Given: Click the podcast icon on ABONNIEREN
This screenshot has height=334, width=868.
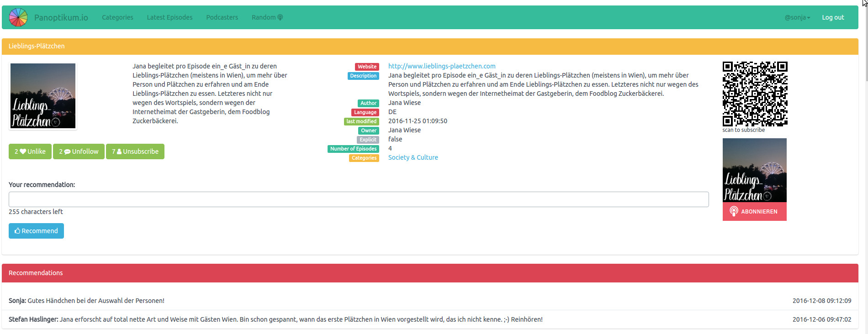Looking at the screenshot, I should click(x=734, y=211).
